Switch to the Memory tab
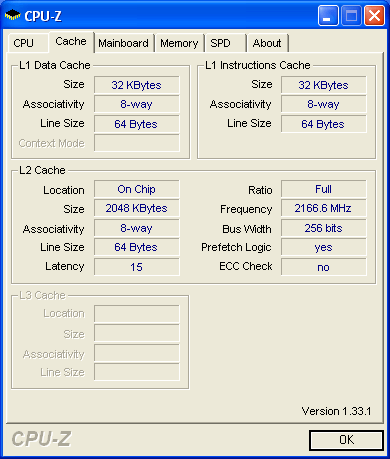The image size is (390, 459). (179, 43)
